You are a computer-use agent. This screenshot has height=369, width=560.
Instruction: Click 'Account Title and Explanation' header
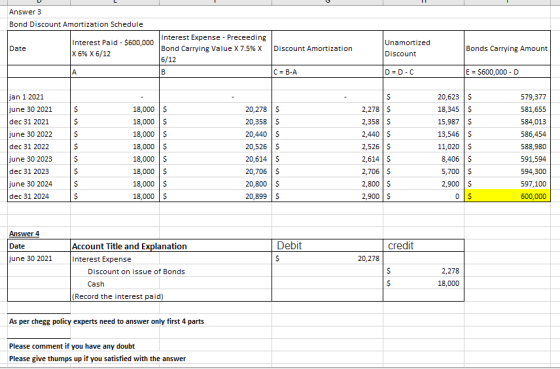coord(129,246)
